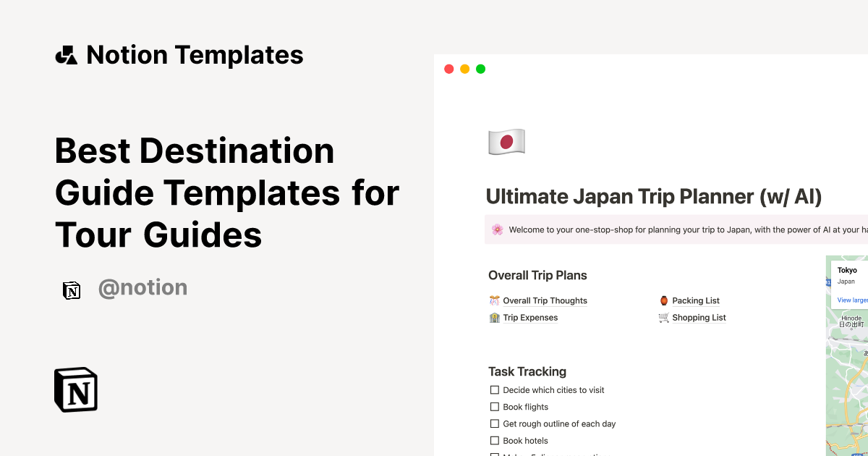Open the Trip Expenses page link

(531, 317)
